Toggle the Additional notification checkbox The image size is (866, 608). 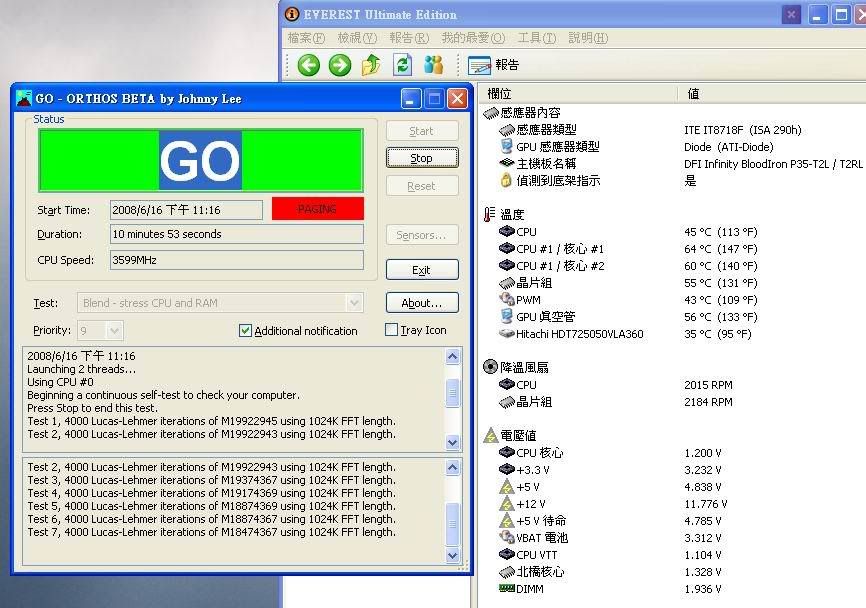tap(245, 330)
